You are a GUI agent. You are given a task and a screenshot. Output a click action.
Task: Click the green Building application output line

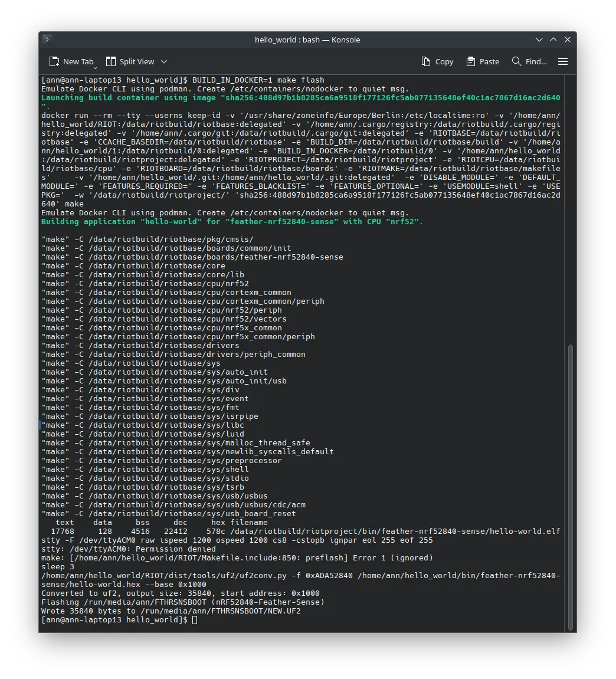(231, 221)
